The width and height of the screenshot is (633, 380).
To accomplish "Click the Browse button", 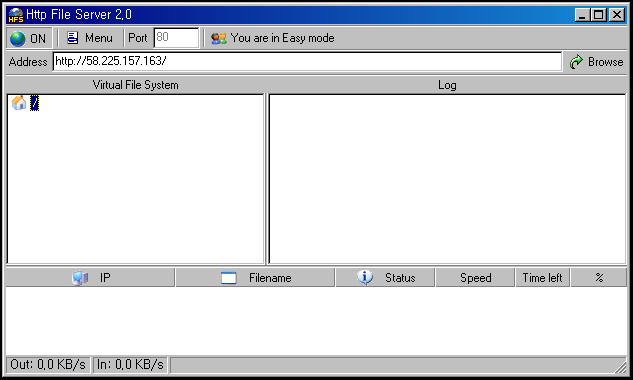I will [596, 62].
